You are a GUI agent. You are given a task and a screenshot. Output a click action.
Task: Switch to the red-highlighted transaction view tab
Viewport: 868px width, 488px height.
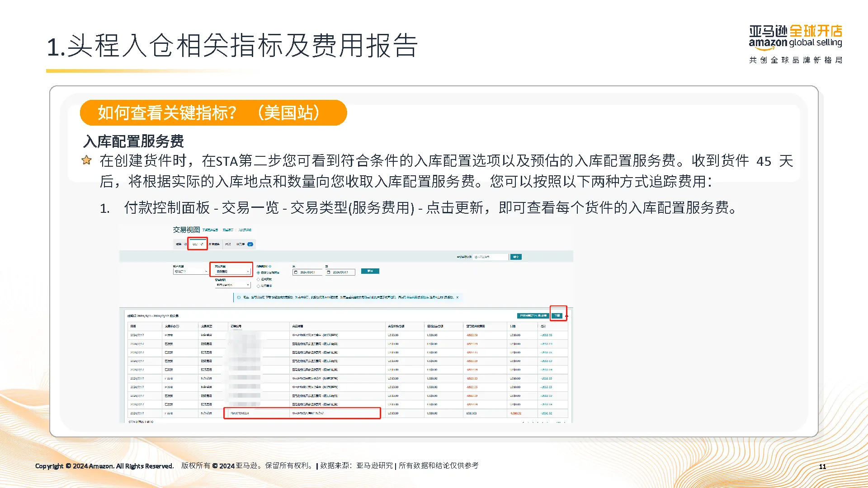(x=198, y=244)
